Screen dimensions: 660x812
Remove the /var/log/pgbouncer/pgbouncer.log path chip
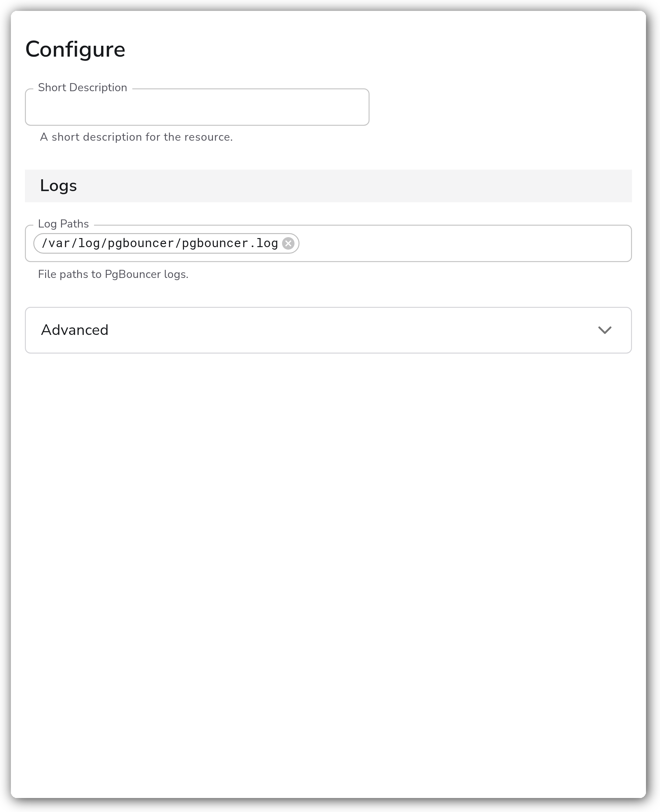point(288,243)
